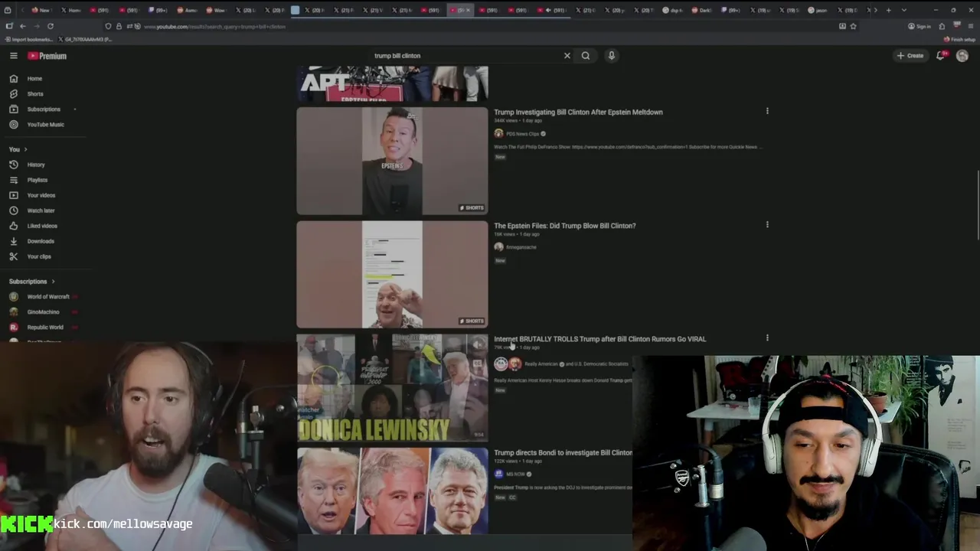Open the browser extensions icon
This screenshot has width=980, height=551.
942,26
